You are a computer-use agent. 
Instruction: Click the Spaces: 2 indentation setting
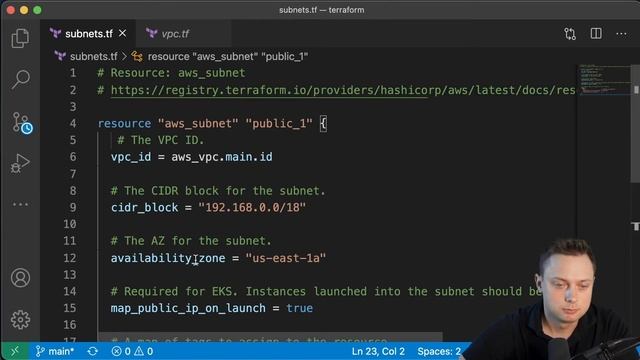pyautogui.click(x=439, y=351)
